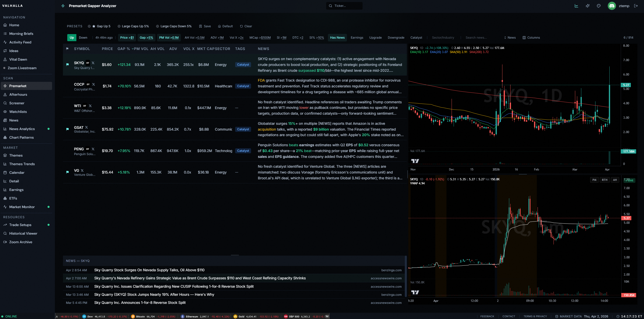644x319 pixels.
Task: Click the logout icon at top right
Action: 637,6
